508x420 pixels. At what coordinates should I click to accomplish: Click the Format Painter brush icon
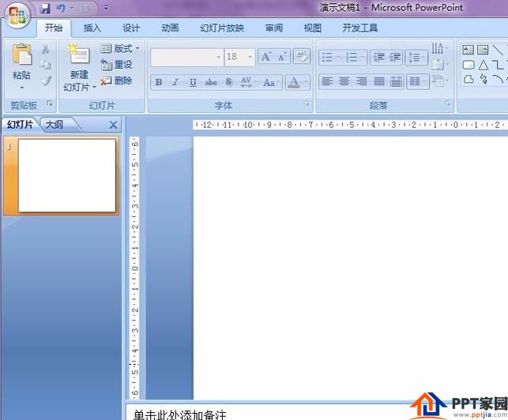pos(46,81)
